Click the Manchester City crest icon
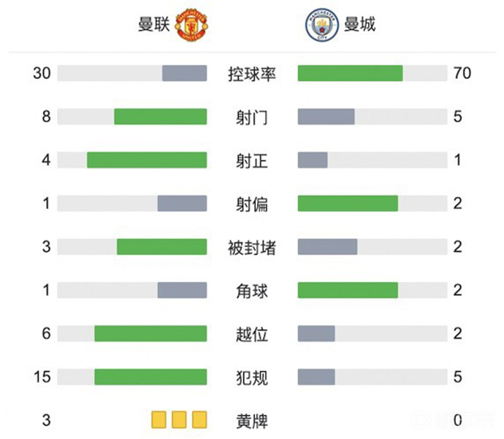The image size is (504, 439). click(x=317, y=25)
